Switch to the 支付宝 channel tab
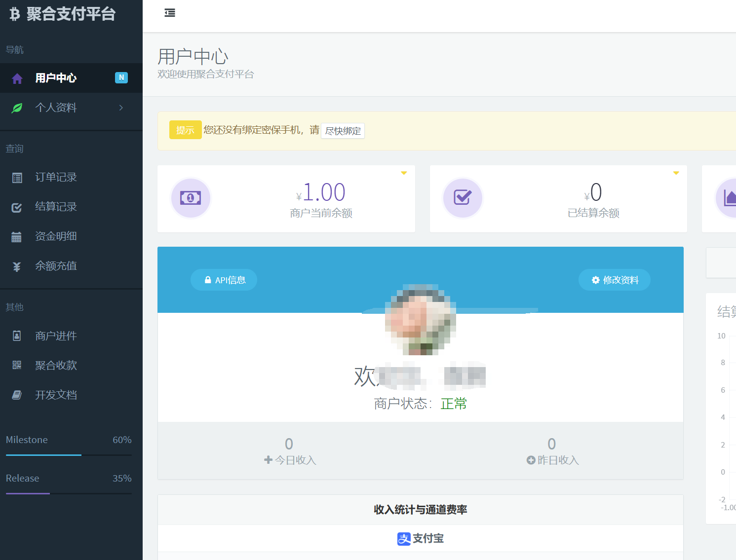 (420, 538)
